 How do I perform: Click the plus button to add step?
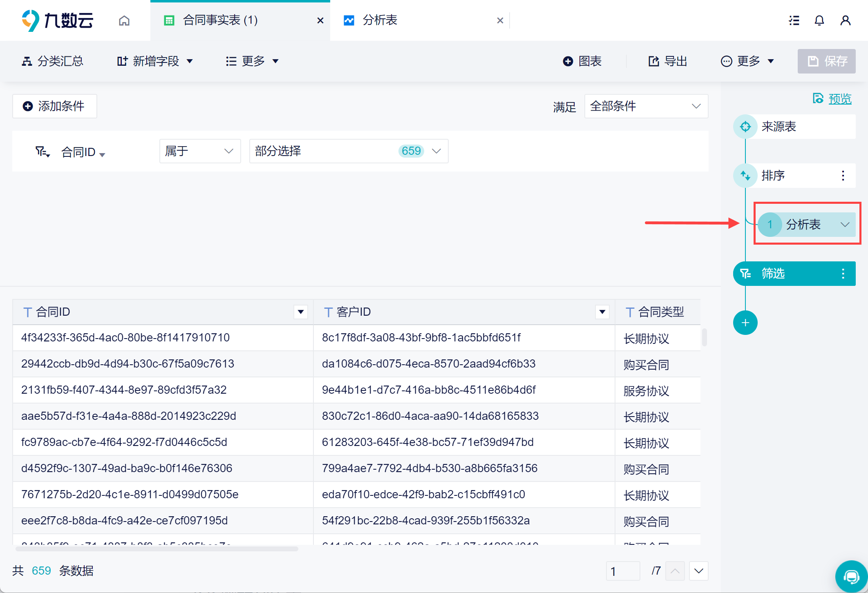click(745, 323)
